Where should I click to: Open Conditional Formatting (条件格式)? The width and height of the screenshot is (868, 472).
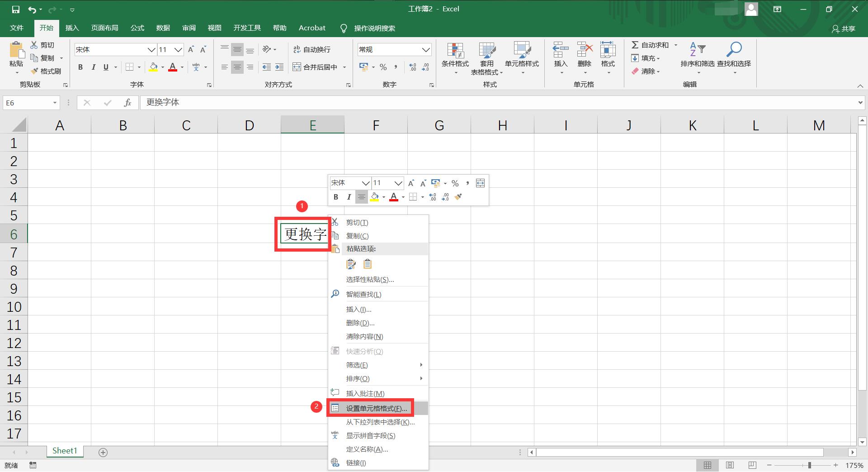tap(455, 58)
